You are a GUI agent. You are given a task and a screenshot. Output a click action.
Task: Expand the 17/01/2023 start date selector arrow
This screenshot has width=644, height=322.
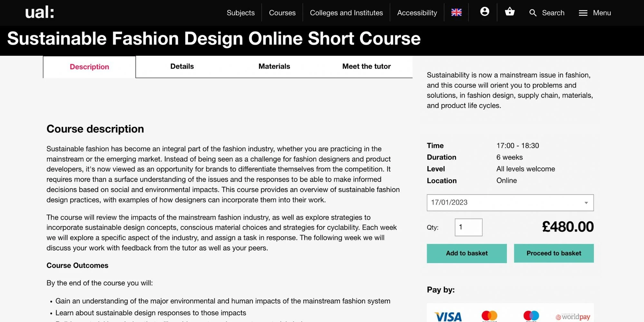586,203
